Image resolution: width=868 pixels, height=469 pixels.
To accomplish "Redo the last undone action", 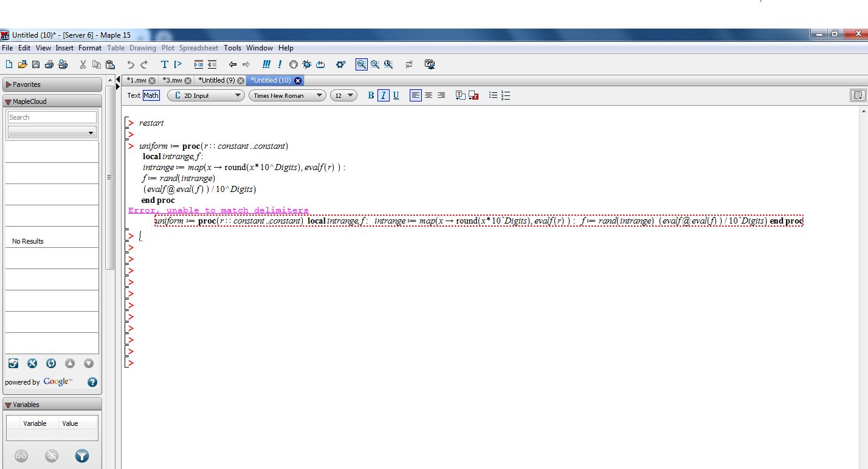I will click(144, 64).
